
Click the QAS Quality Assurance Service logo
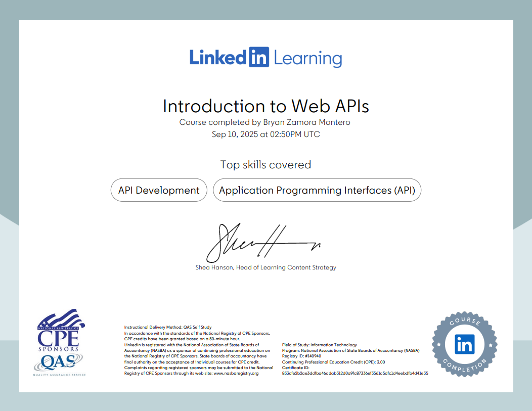60,364
